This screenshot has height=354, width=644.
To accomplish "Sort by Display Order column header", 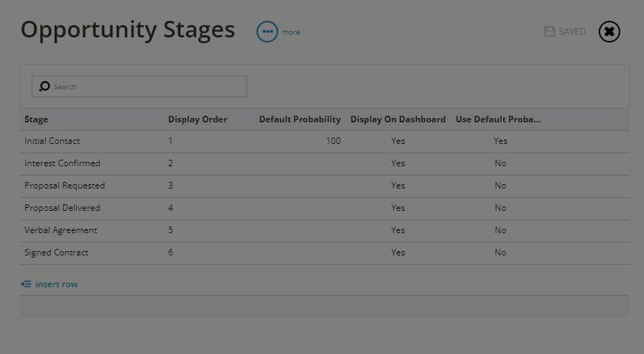I will click(198, 119).
